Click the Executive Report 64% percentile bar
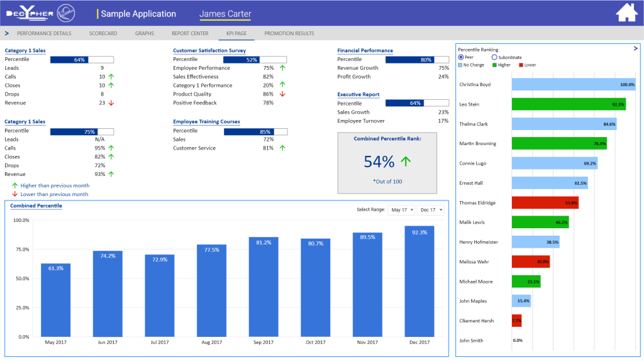644x362 pixels. pyautogui.click(x=418, y=103)
